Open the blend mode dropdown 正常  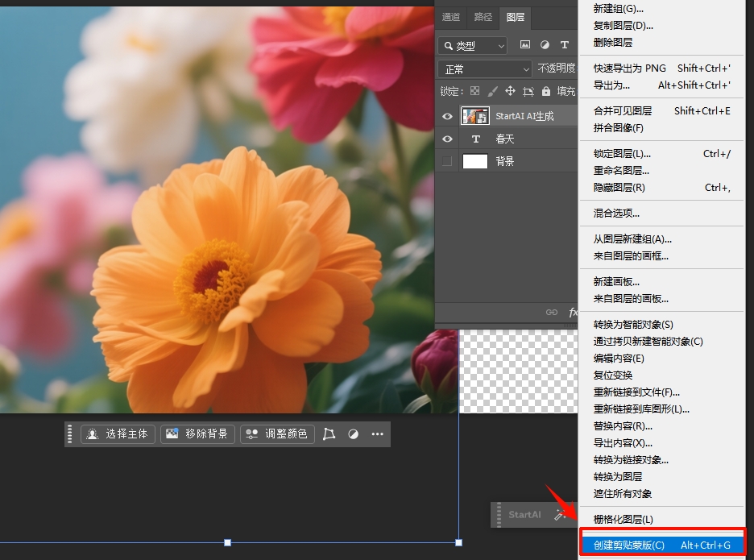(x=483, y=68)
